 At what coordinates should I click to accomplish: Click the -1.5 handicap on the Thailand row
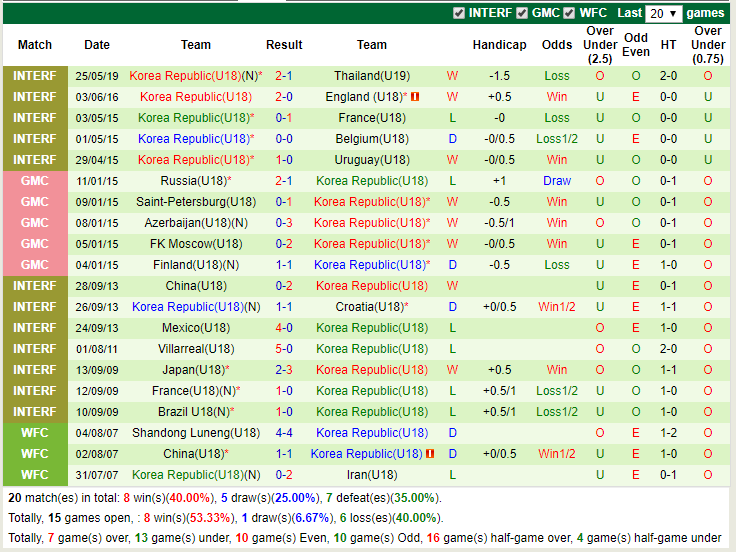pyautogui.click(x=499, y=76)
